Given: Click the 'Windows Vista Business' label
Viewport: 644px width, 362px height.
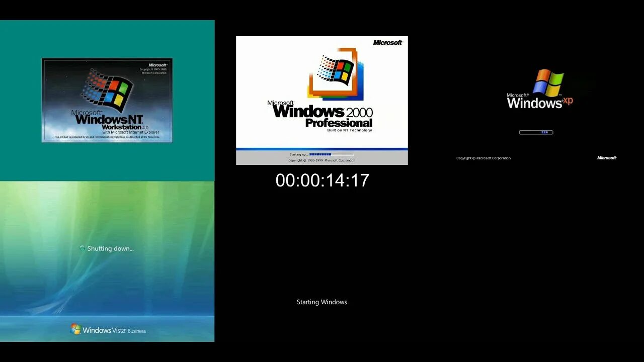Looking at the screenshot, I should click(114, 330).
